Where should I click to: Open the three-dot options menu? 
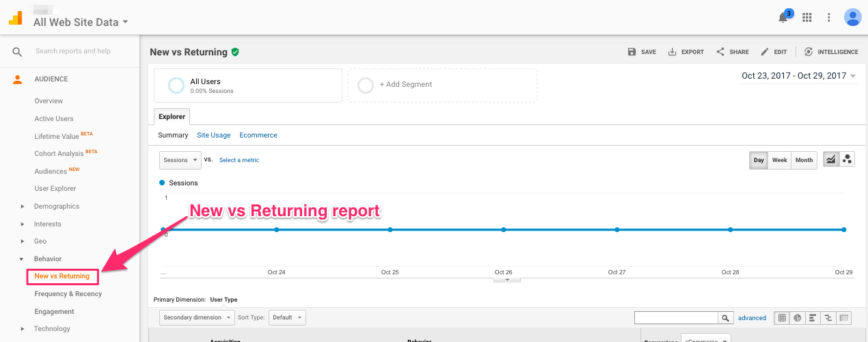829,18
